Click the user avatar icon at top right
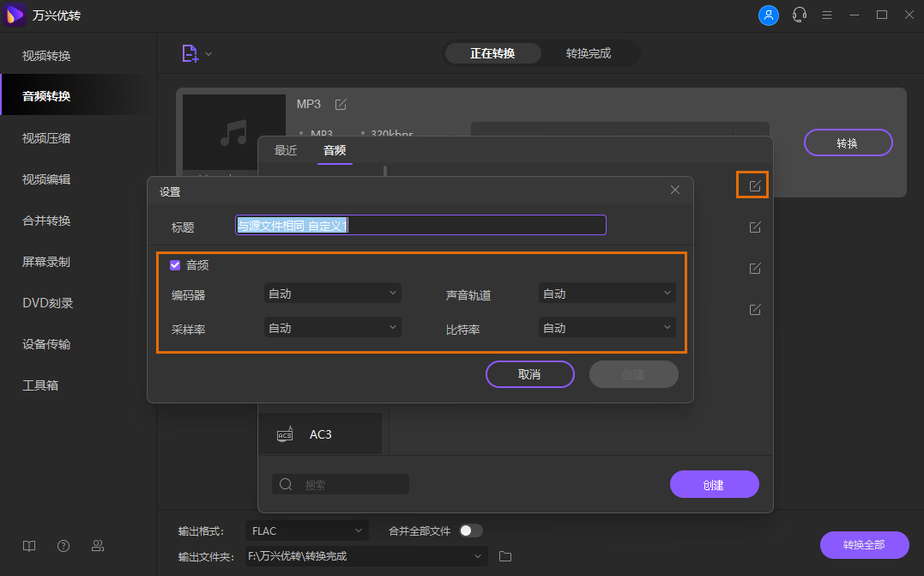 point(769,15)
